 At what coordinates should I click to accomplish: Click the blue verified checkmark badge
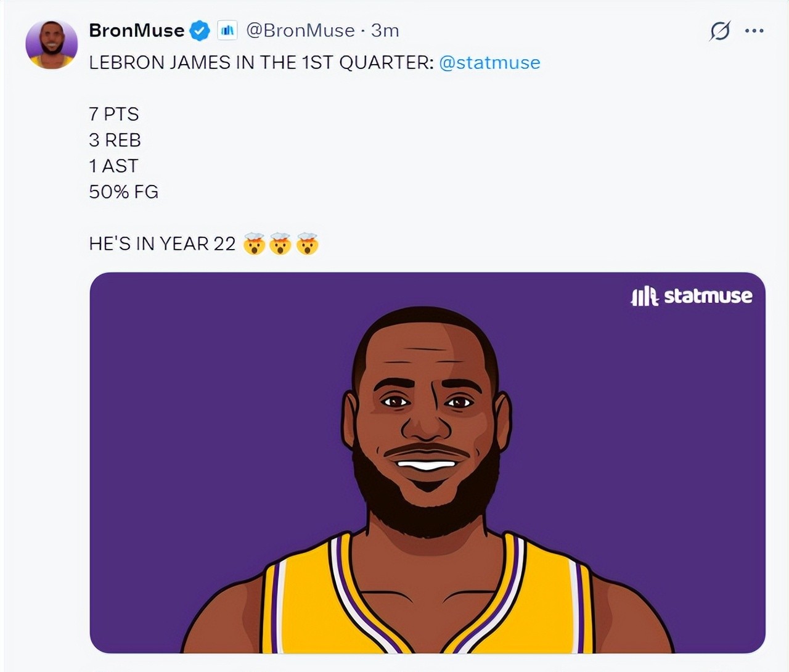[x=199, y=30]
